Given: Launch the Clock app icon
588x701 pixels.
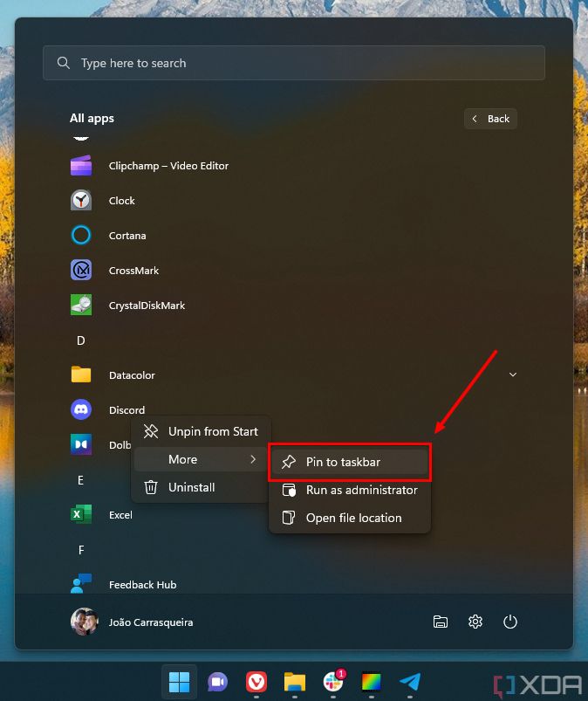Looking at the screenshot, I should (81, 200).
